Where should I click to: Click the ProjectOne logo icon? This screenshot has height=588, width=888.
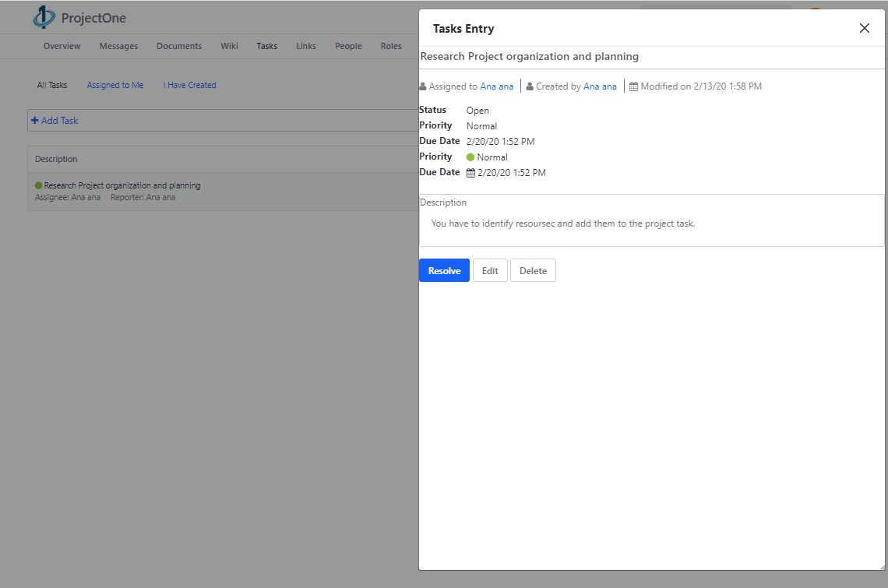[x=44, y=17]
